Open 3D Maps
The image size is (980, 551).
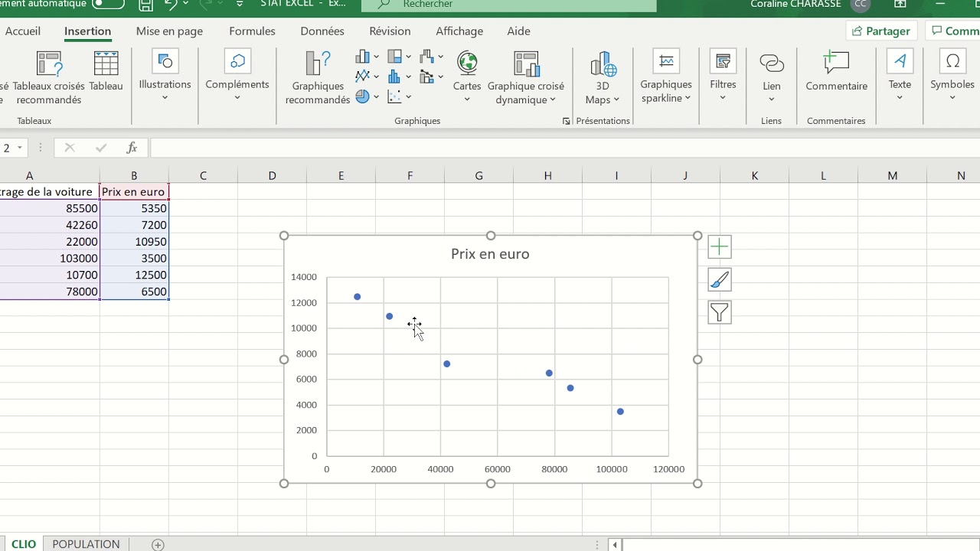coord(603,78)
